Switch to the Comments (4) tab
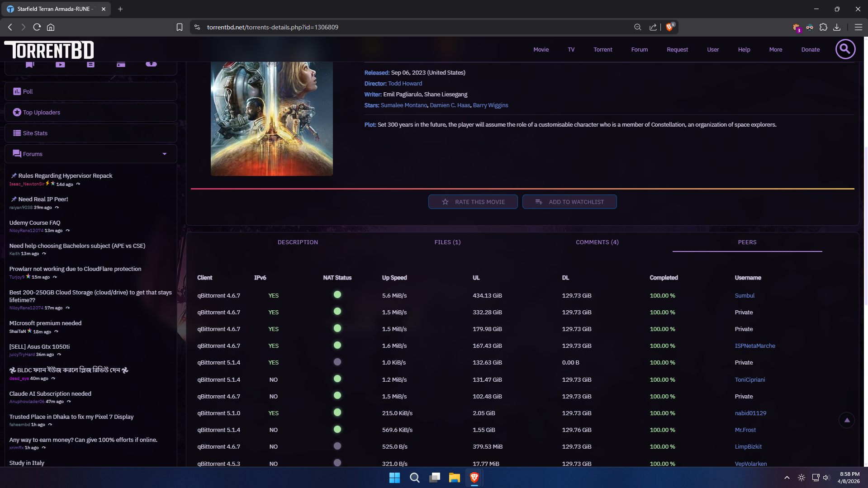 597,242
